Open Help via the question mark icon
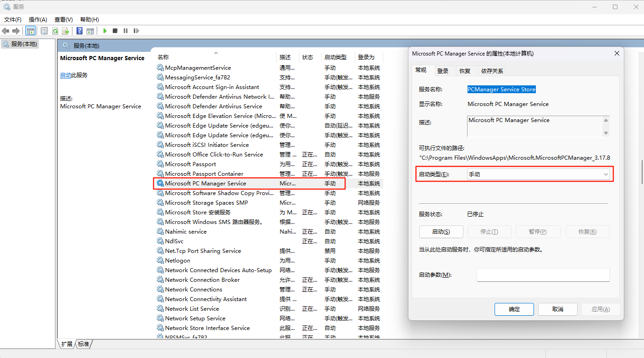This screenshot has width=644, height=358. (79, 31)
